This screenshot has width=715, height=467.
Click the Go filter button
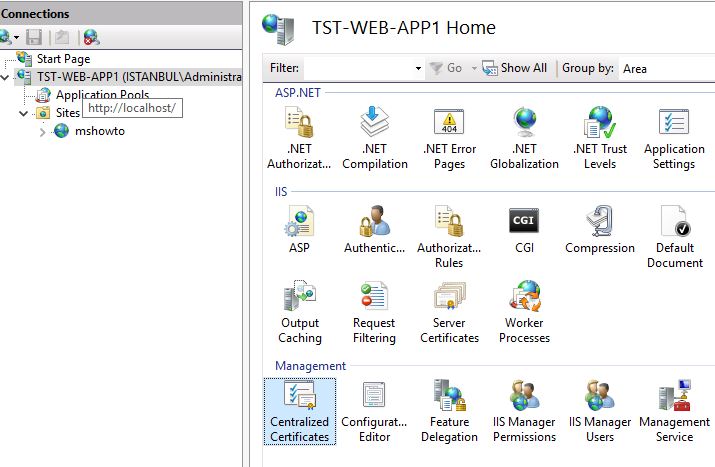click(x=446, y=68)
